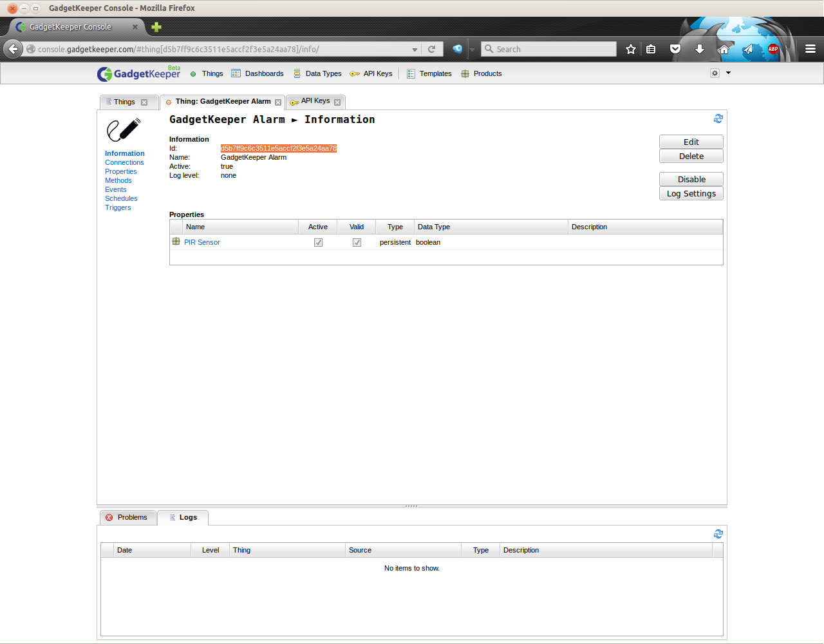Close the API Keys tab

click(337, 102)
